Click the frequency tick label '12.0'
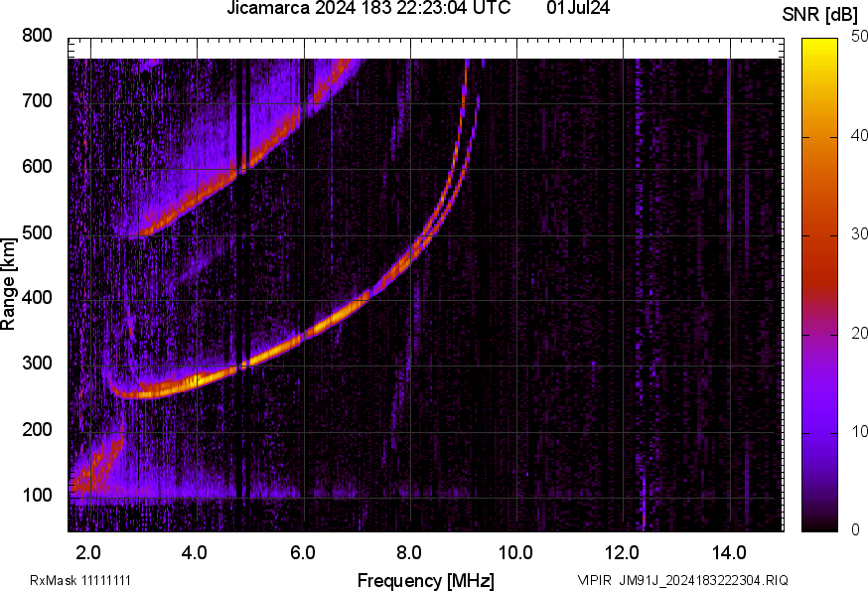This screenshot has width=868, height=591. pyautogui.click(x=623, y=552)
